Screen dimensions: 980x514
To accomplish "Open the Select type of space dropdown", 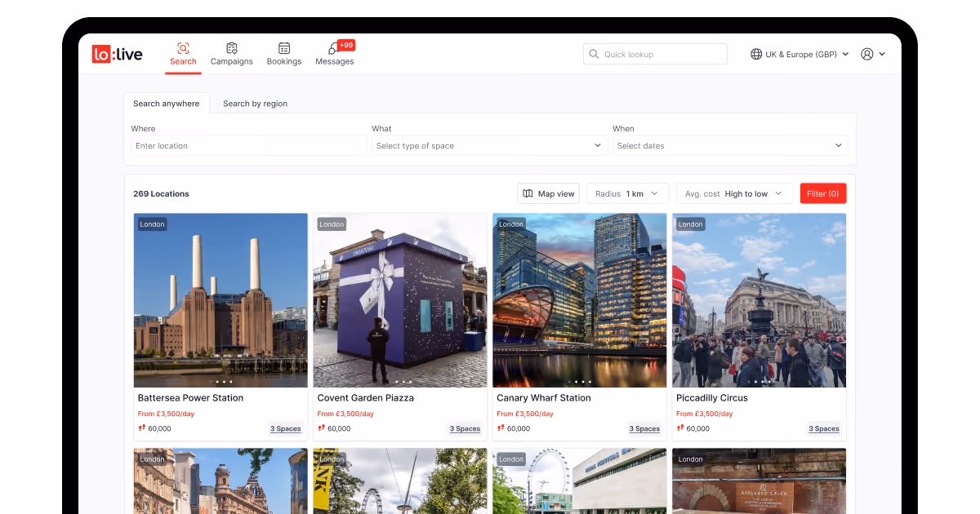I will [490, 146].
